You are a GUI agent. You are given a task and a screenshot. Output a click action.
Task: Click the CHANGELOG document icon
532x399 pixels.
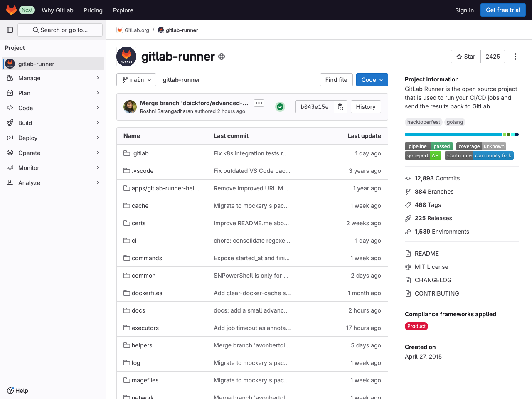click(408, 280)
